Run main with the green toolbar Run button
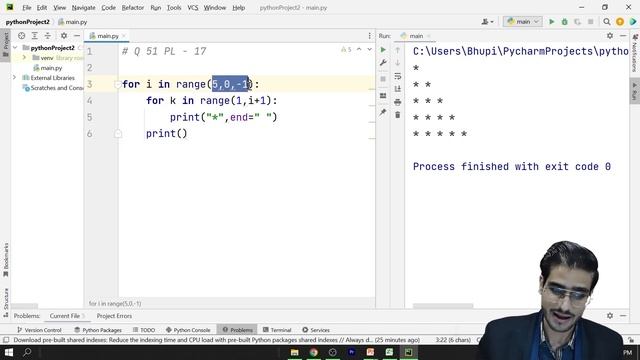Screen dimensions: 640x360 pos(551,22)
